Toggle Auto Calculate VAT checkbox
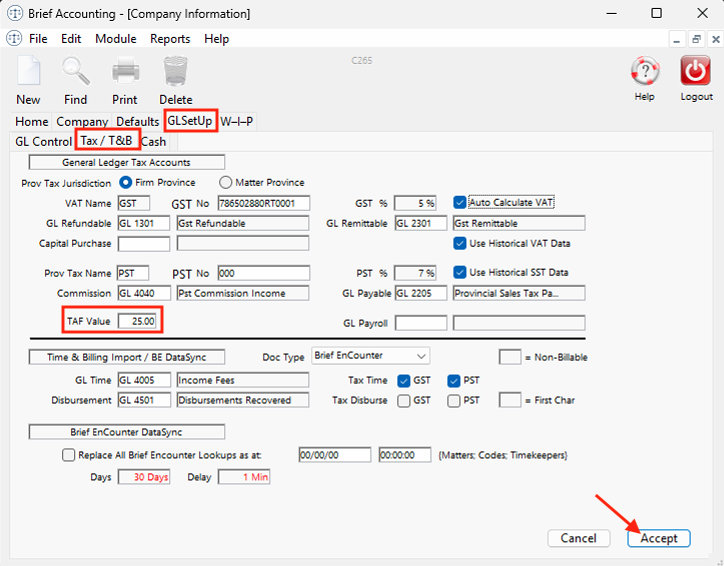 tap(459, 202)
